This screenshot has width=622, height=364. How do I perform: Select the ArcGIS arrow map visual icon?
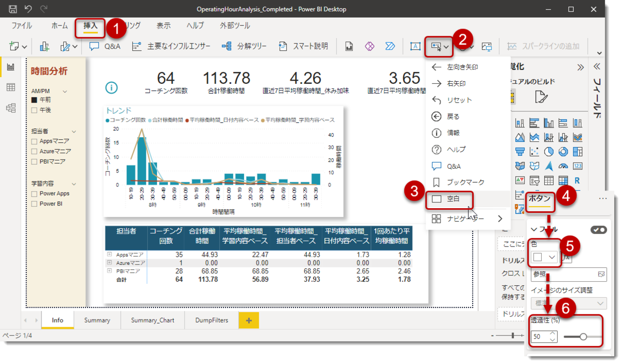tap(549, 166)
